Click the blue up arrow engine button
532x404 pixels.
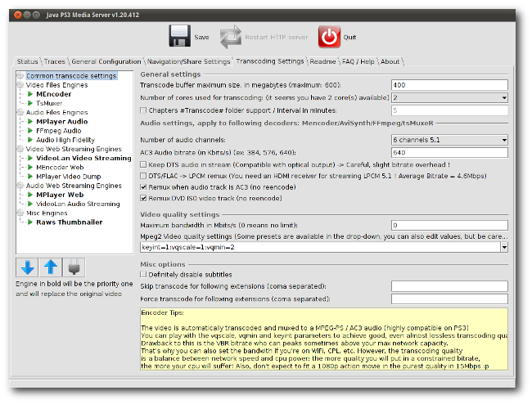point(51,267)
